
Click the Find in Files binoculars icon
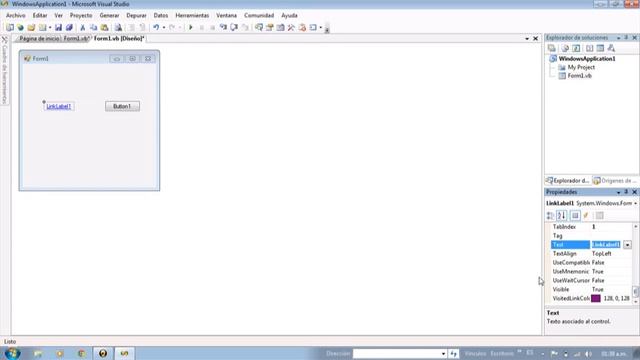pyautogui.click(x=118, y=27)
